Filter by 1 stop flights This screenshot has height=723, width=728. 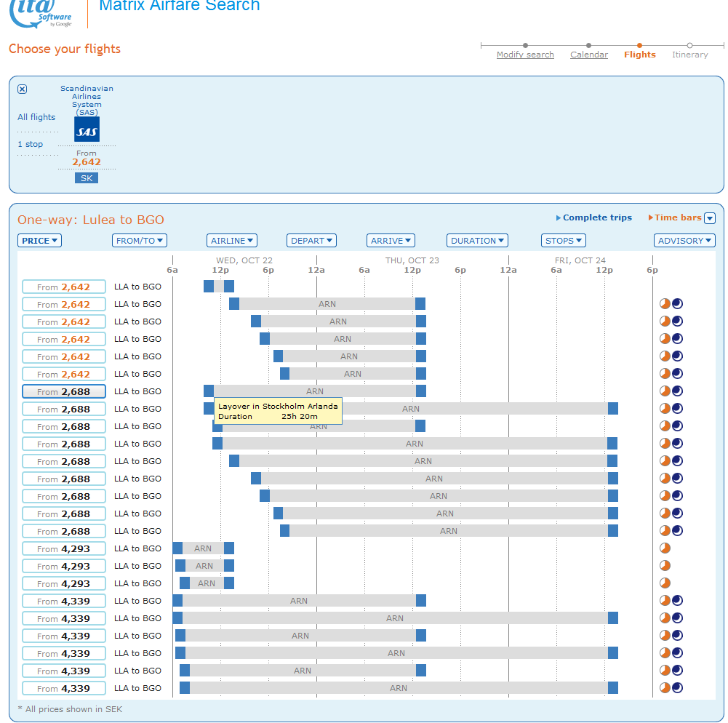click(x=30, y=144)
